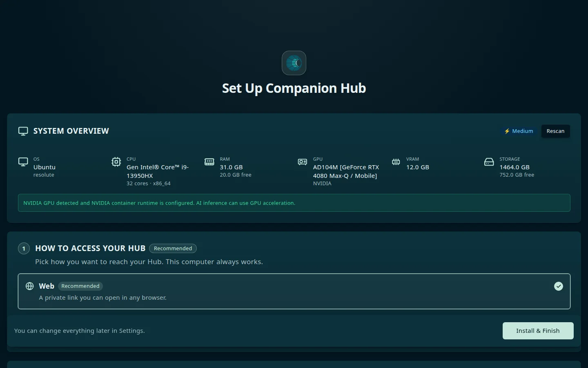Click the '31.0 GB' RAM value
This screenshot has width=588, height=368.
[x=231, y=167]
